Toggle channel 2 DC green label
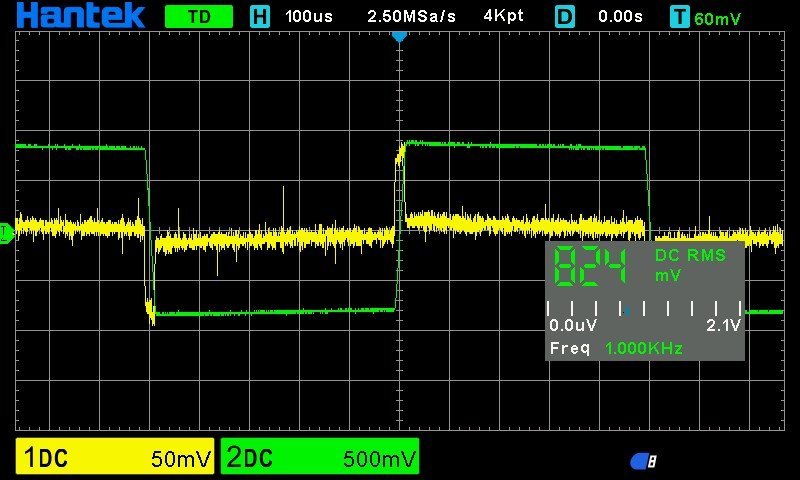Screen dimensions: 800x480 point(249,458)
